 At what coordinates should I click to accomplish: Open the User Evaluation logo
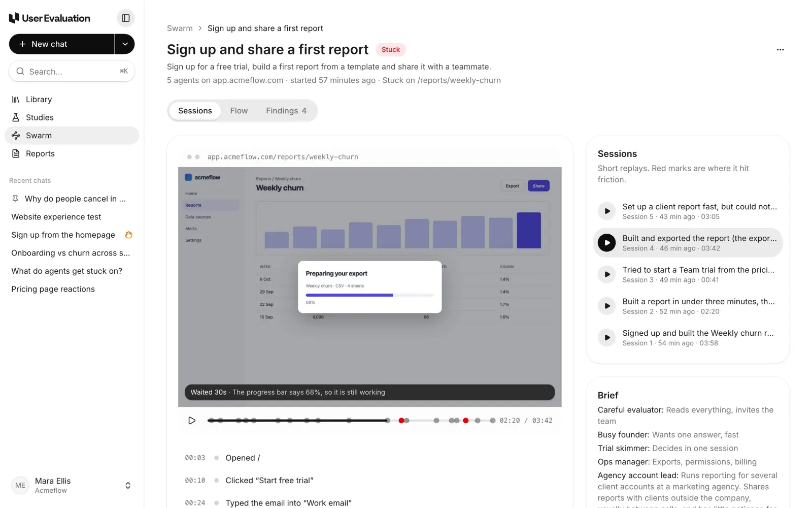tap(50, 18)
